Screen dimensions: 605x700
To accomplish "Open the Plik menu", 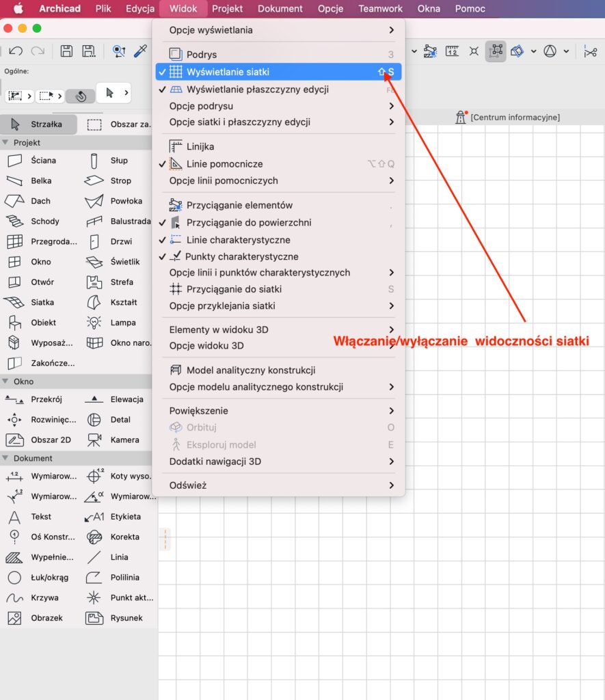I will [103, 8].
